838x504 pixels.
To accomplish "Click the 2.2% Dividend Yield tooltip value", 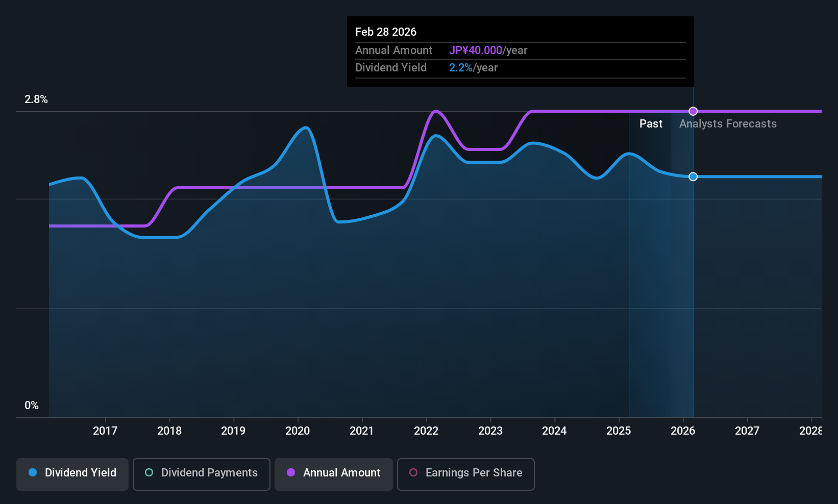I will [461, 68].
